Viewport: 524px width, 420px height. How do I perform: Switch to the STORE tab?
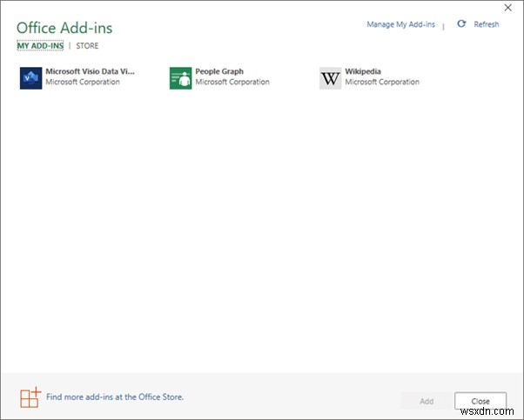click(87, 46)
